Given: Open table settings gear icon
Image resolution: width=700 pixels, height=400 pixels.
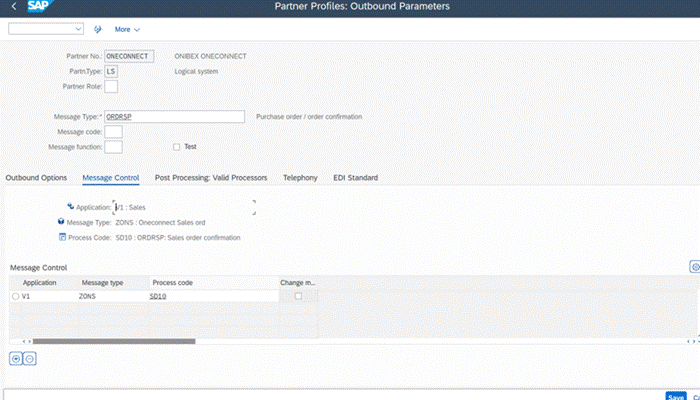Looking at the screenshot, I should (694, 267).
